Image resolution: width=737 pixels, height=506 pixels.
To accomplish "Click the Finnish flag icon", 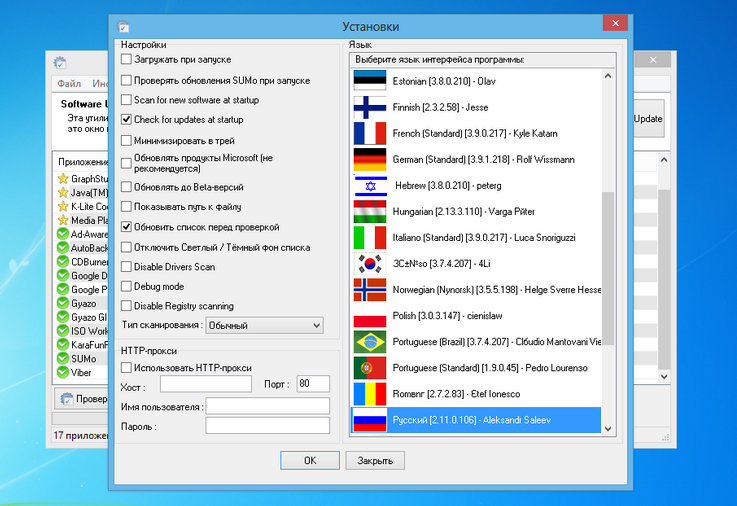I will pyautogui.click(x=369, y=107).
